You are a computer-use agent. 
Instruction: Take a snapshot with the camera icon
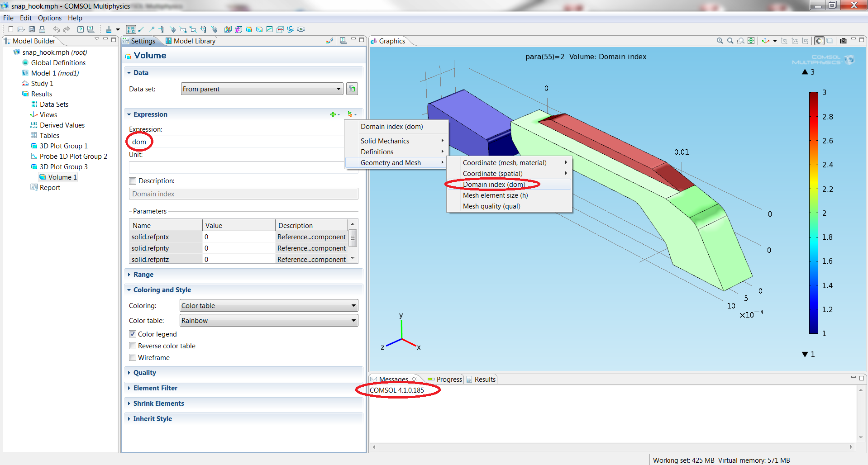point(843,41)
